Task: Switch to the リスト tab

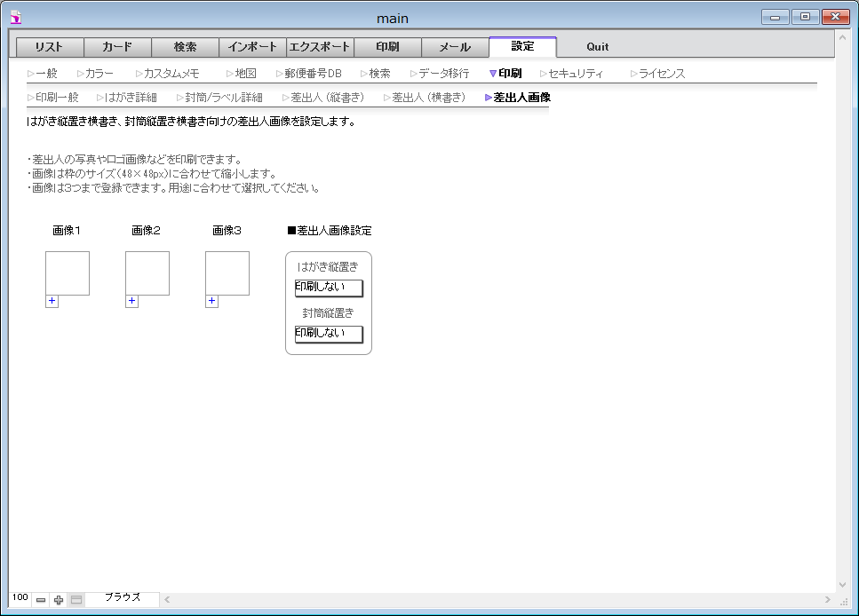Action: pyautogui.click(x=50, y=47)
